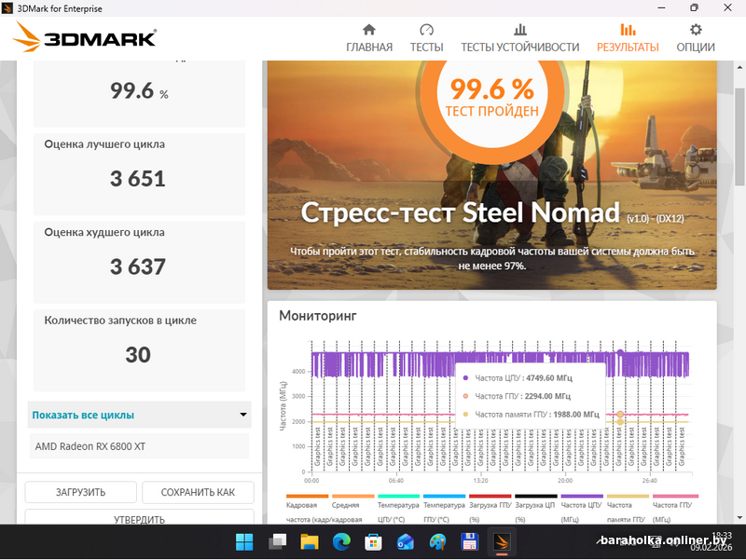Open Paint from the taskbar
This screenshot has height=560, width=746.
pyautogui.click(x=437, y=542)
